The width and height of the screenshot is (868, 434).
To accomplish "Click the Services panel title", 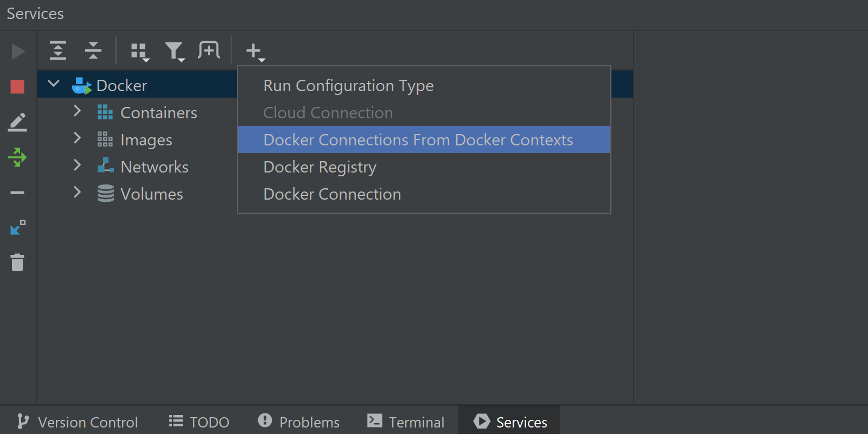I will [35, 14].
